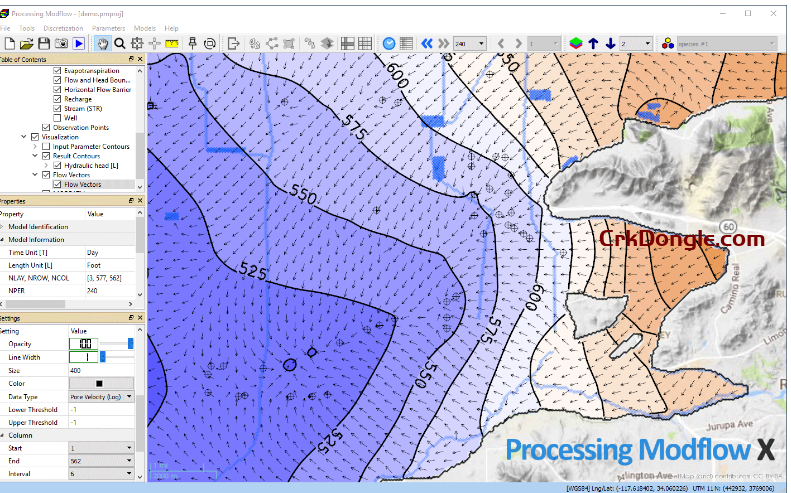
Task: Click the full grid table icon
Action: click(365, 44)
